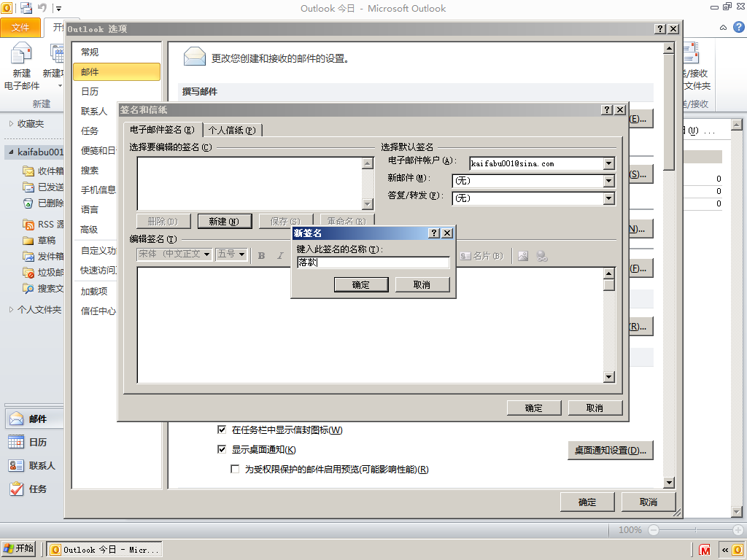Click the Windows Start (开始) button
The width and height of the screenshot is (747, 560).
18,548
